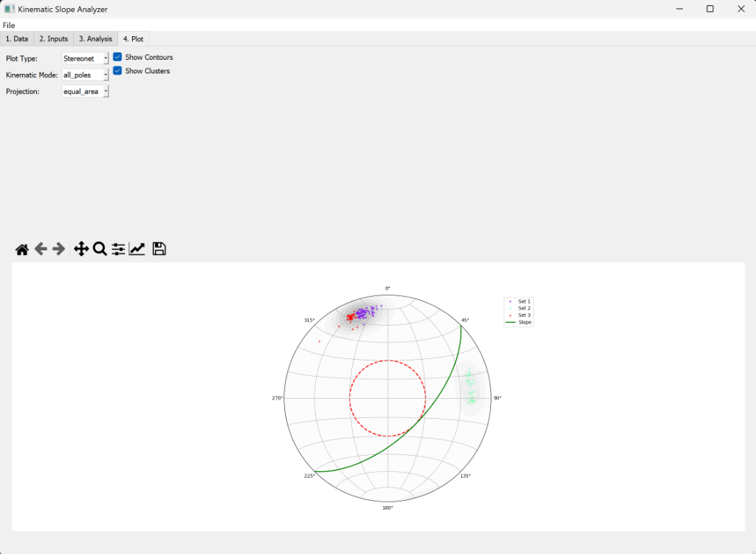Toggle the Show Contours checkbox
756x554 pixels.
117,57
